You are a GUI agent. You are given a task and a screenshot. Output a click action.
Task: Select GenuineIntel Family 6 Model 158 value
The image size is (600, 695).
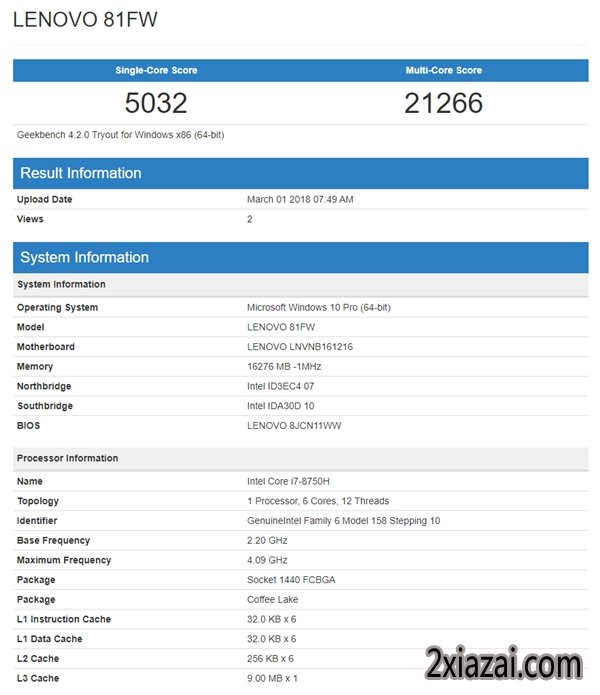pos(343,521)
